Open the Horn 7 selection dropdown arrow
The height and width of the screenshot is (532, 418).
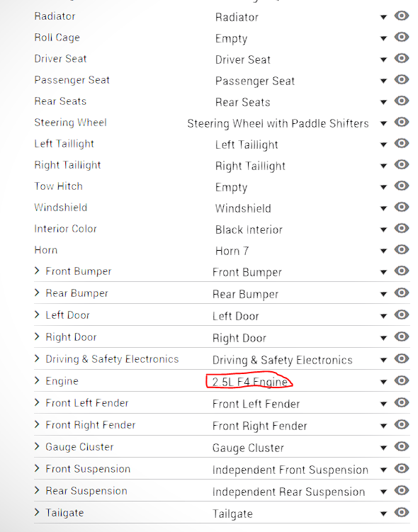(383, 251)
